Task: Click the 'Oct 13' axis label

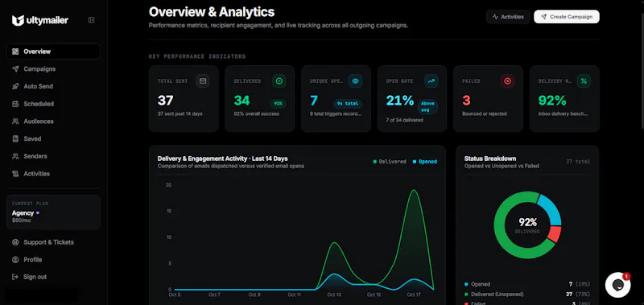Action: click(334, 295)
